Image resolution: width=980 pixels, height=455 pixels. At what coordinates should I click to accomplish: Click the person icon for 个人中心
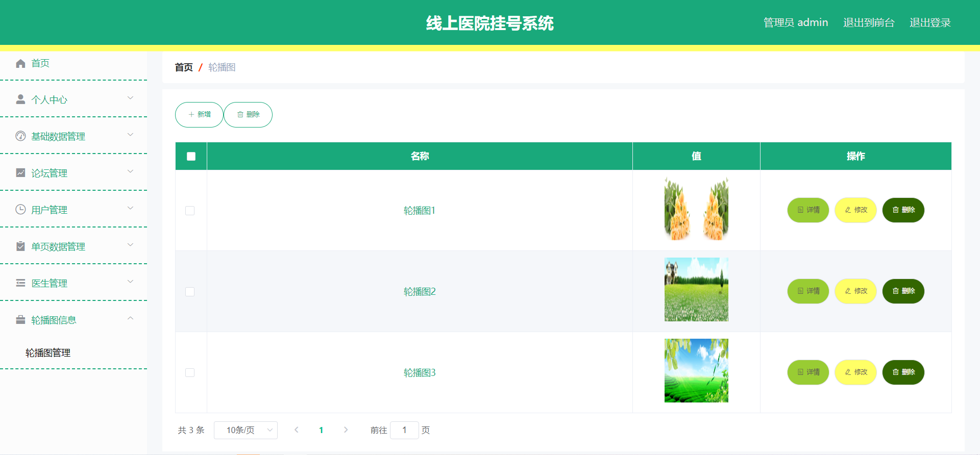[20, 99]
